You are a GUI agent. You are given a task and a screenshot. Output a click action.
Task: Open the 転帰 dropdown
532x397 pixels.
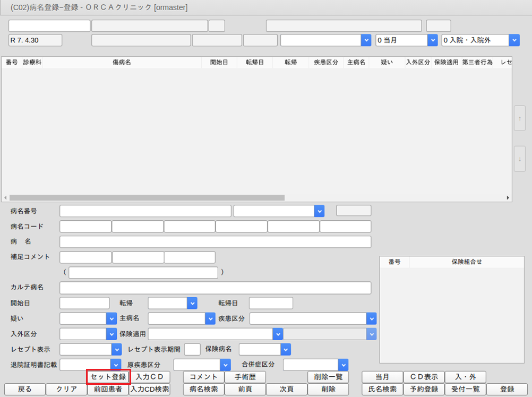coord(173,303)
